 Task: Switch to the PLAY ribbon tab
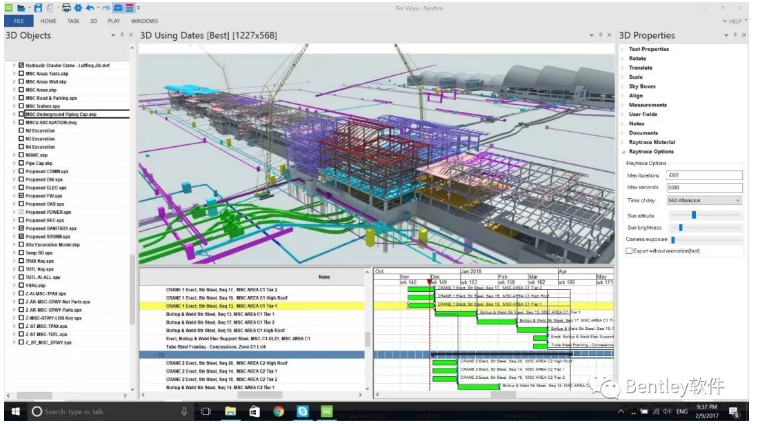(114, 21)
